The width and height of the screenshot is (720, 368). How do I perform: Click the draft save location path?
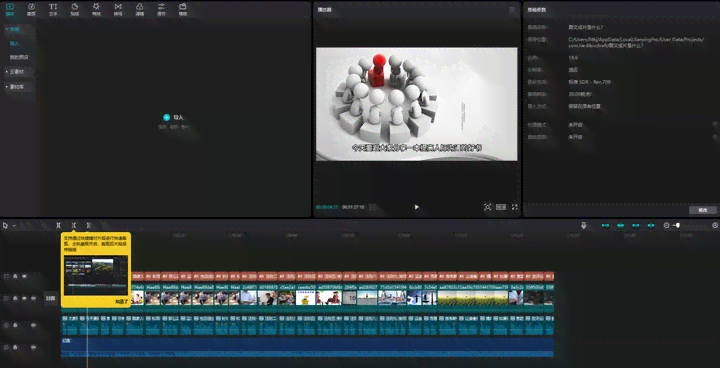point(636,43)
